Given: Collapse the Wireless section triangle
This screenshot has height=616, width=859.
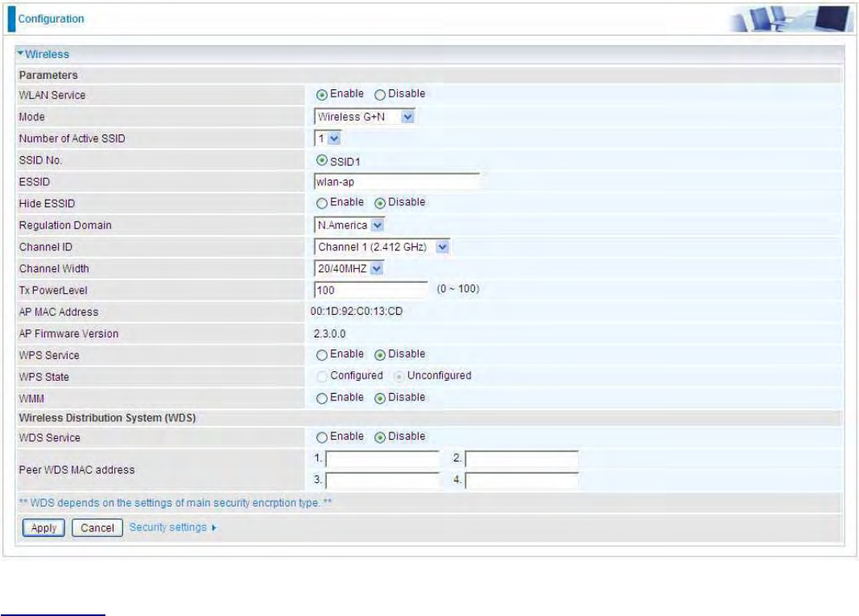Looking at the screenshot, I should coord(20,53).
